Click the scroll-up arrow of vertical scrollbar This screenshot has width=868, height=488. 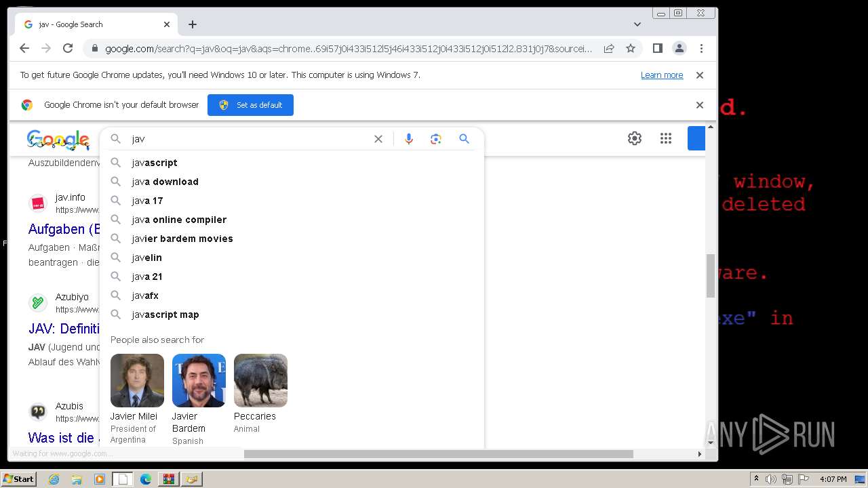711,127
